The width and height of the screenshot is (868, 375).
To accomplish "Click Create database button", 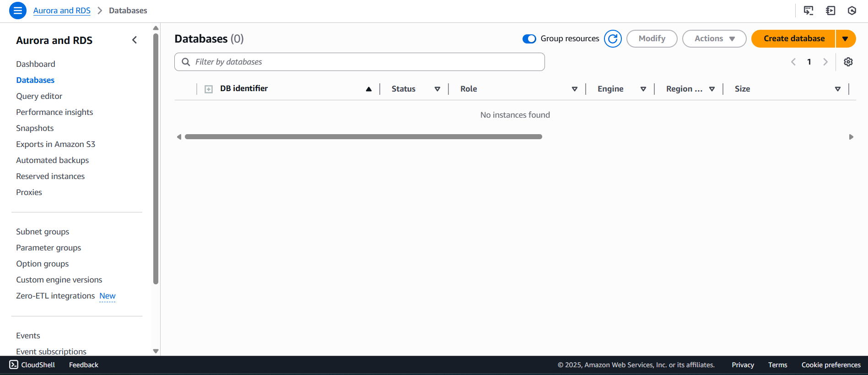I will tap(794, 38).
